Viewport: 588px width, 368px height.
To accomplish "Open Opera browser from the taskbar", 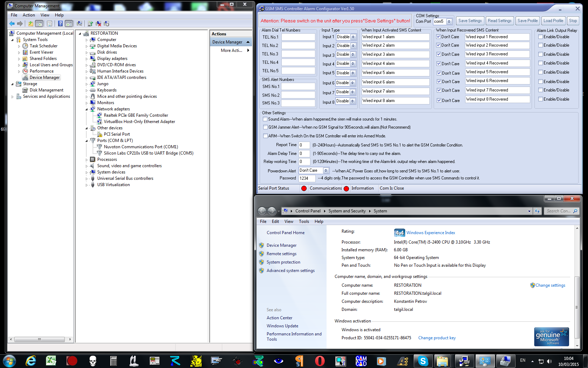I will point(320,361).
